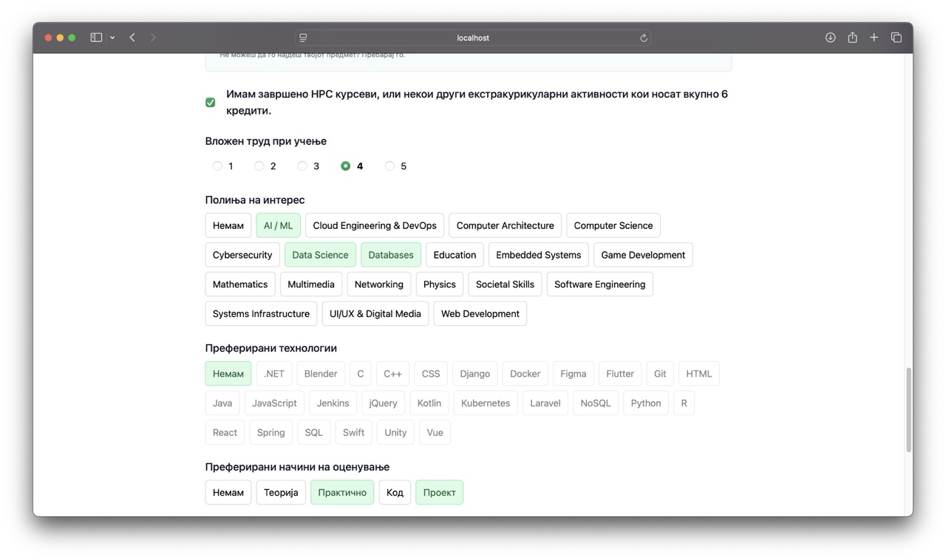This screenshot has width=946, height=560.
Task: Expand the sidebar dropdown chevron
Action: [112, 38]
